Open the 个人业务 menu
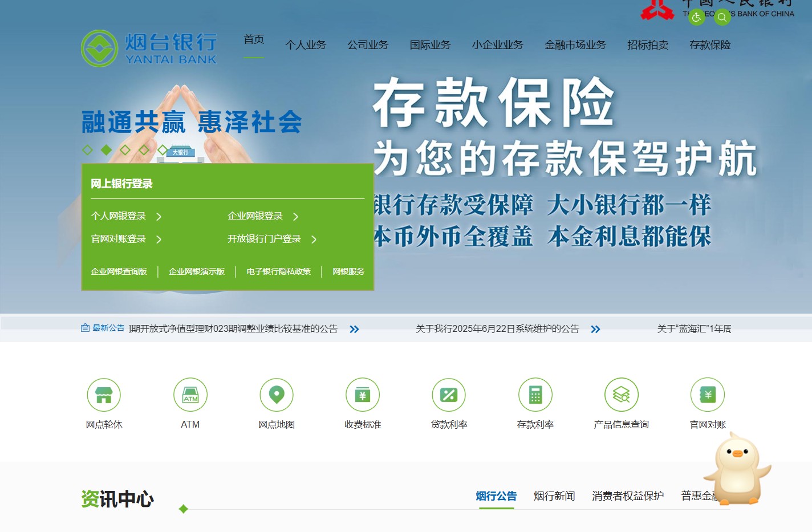Viewport: 812px width, 532px height. pyautogui.click(x=306, y=44)
